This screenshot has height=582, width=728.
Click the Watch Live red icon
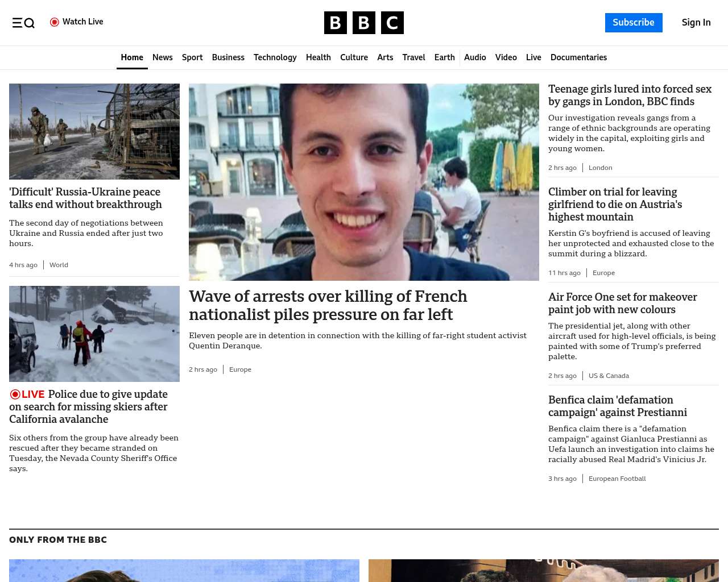click(x=55, y=22)
